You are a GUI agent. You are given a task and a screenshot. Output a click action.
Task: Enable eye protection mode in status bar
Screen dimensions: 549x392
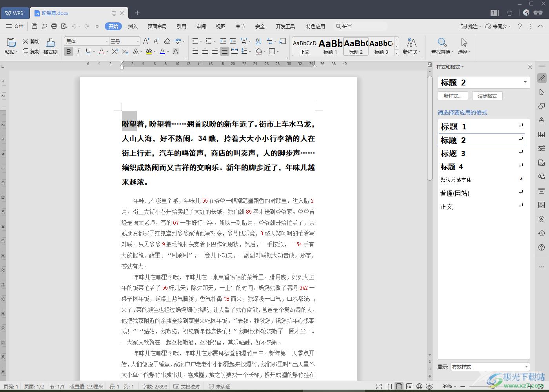pos(429,387)
